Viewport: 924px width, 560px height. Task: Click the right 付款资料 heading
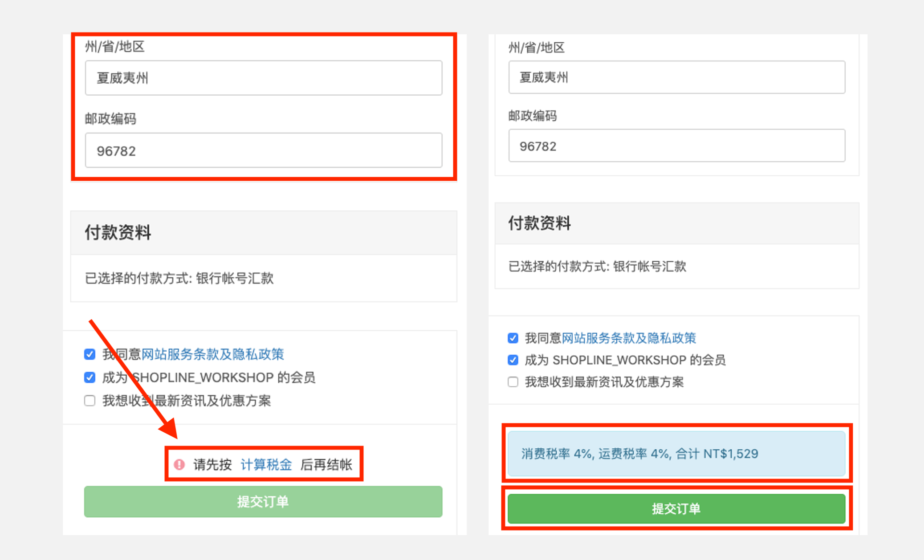[x=540, y=223]
